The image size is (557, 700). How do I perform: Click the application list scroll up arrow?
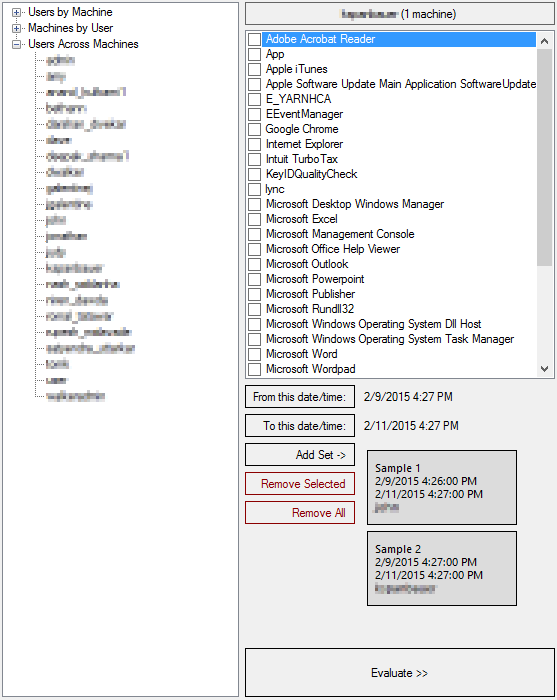(x=545, y=41)
